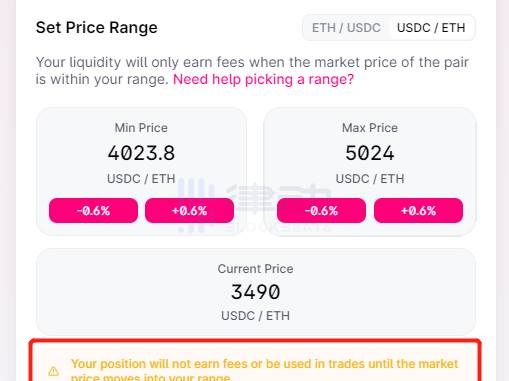509x381 pixels.
Task: Click the warning triangle icon
Action: (x=54, y=371)
